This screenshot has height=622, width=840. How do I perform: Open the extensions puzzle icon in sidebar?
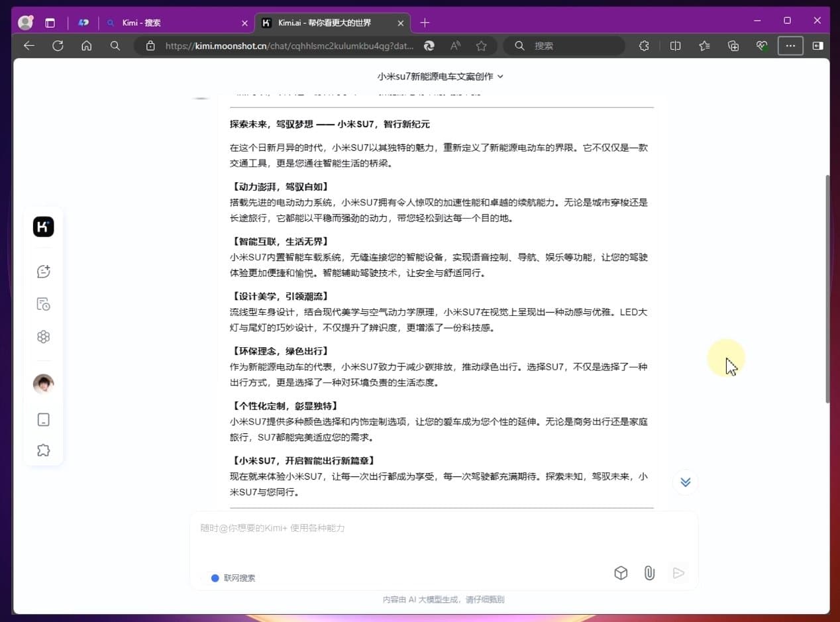click(x=43, y=450)
